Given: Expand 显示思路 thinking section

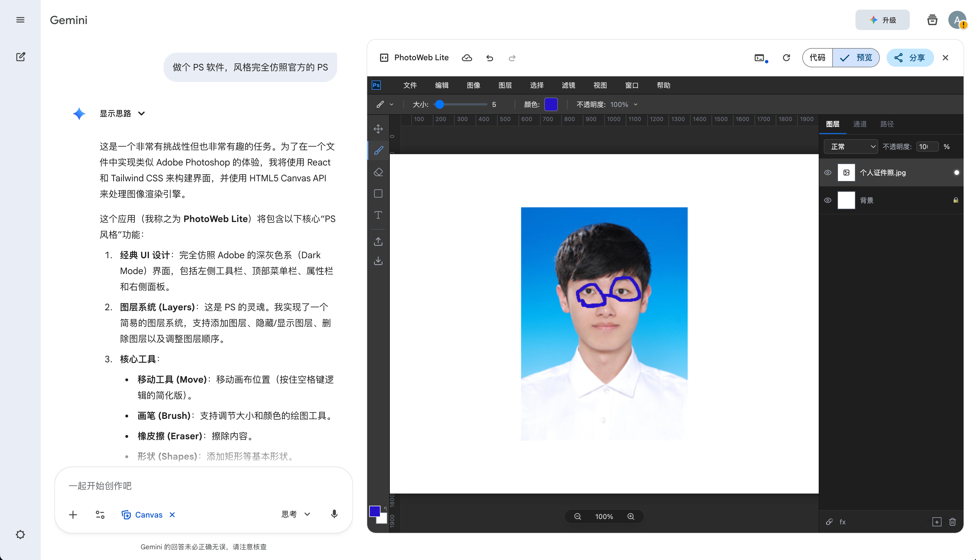Looking at the screenshot, I should point(122,113).
